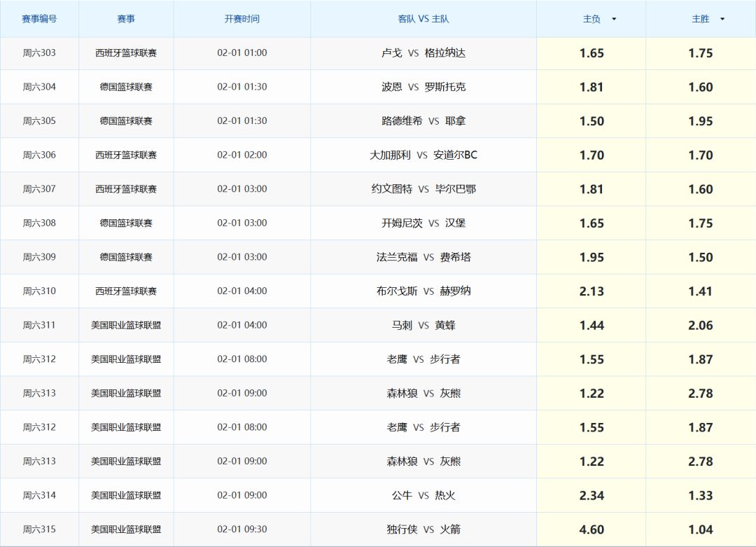Screen dimensions: 756x547
Task: Select match ID 周六303
Action: tap(39, 53)
